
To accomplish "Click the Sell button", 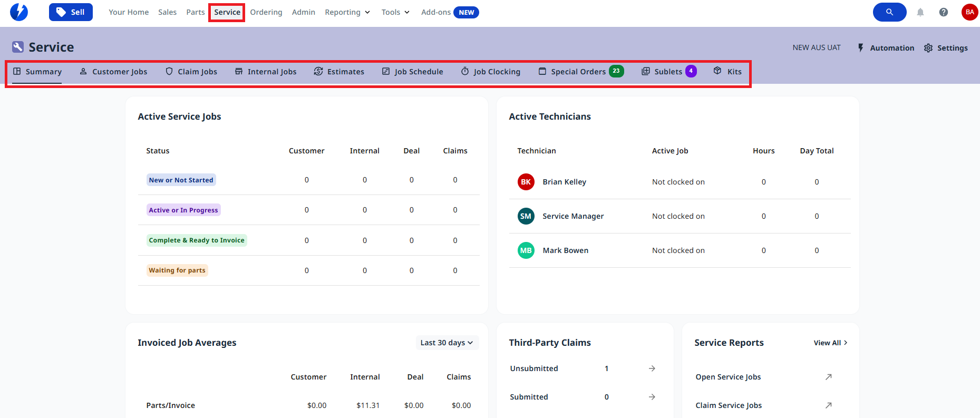I will [71, 12].
